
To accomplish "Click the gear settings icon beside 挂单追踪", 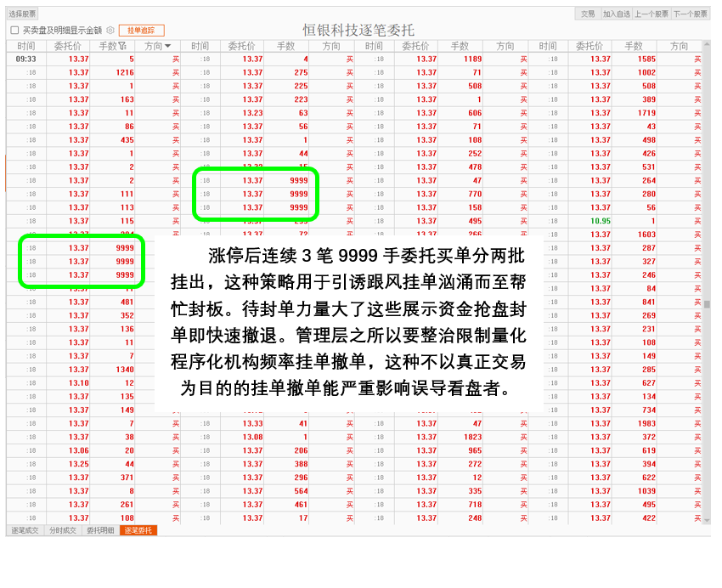I will point(110,30).
